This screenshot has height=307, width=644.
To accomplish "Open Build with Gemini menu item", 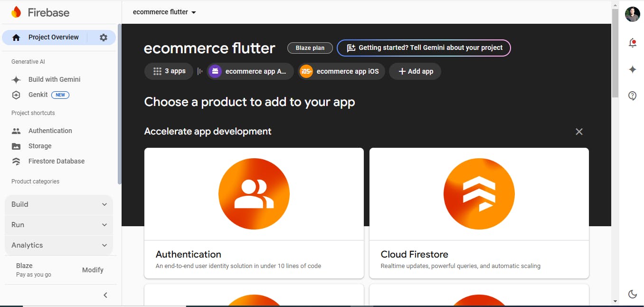I will pyautogui.click(x=55, y=80).
